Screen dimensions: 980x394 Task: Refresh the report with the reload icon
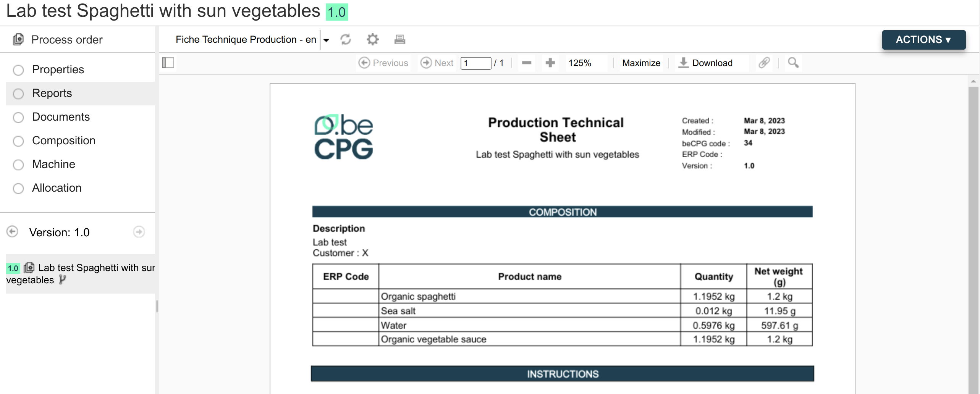pos(346,39)
